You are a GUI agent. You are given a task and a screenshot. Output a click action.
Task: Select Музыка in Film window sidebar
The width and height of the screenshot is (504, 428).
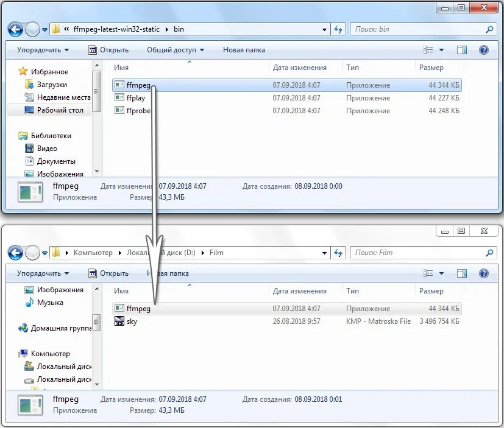tap(44, 303)
